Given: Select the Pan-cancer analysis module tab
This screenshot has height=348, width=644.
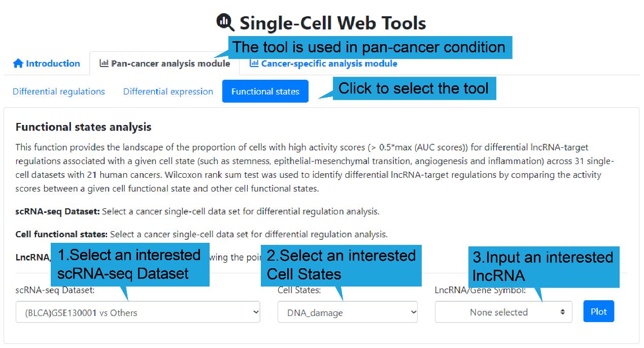Looking at the screenshot, I should [x=165, y=64].
